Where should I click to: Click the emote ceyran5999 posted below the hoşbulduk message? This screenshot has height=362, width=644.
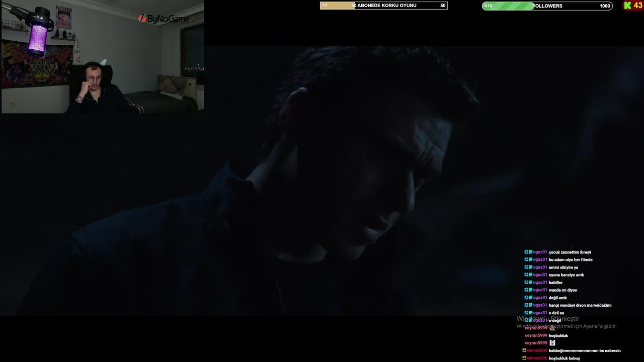[x=552, y=343]
